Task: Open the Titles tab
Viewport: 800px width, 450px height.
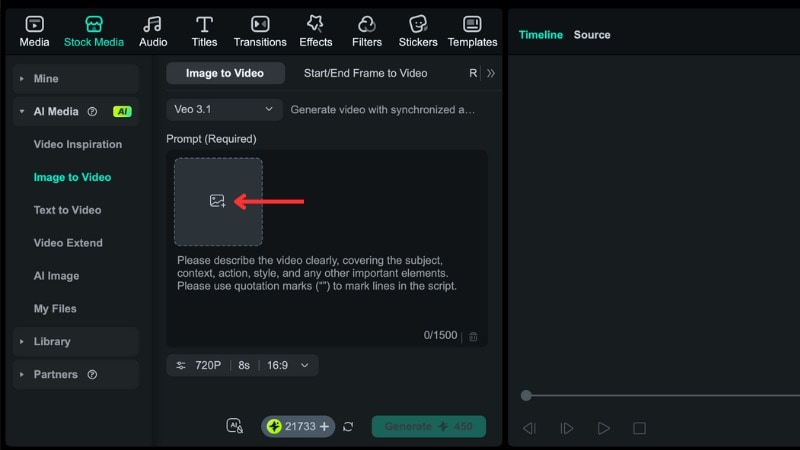Action: pyautogui.click(x=204, y=32)
